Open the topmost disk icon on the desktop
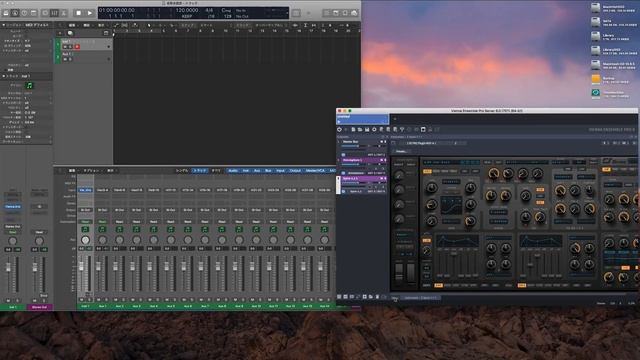This screenshot has width=640, height=360. tap(596, 8)
